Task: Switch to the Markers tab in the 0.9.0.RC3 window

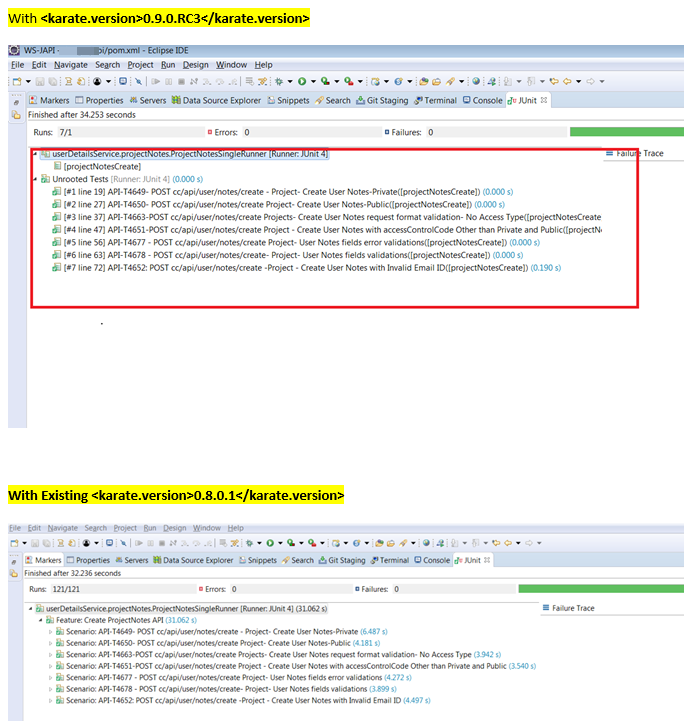Action: coord(49,100)
